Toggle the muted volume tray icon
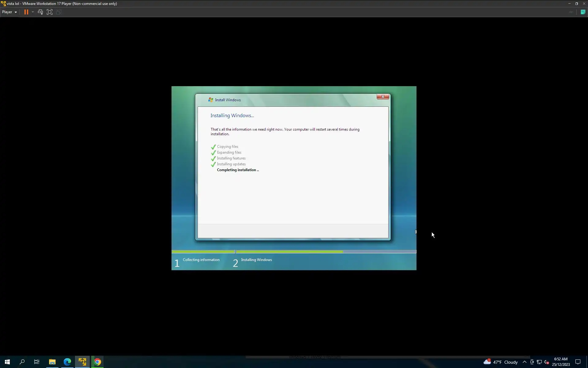 click(x=546, y=362)
